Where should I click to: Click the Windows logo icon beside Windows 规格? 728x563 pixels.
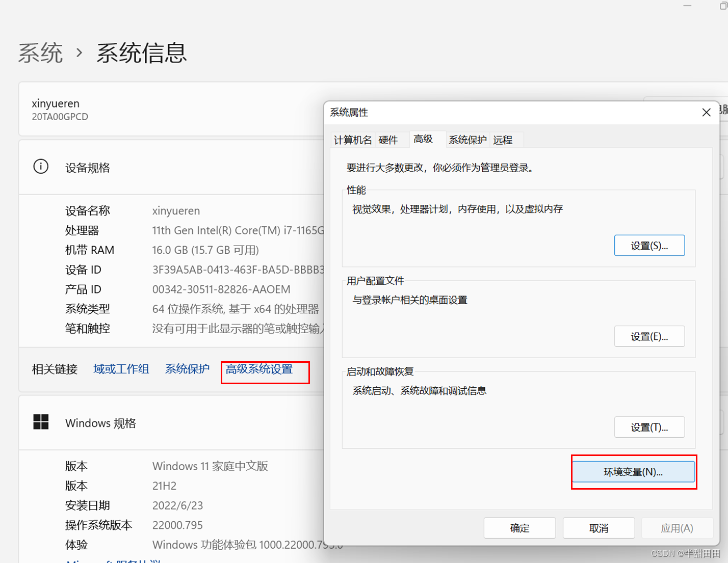click(x=41, y=422)
